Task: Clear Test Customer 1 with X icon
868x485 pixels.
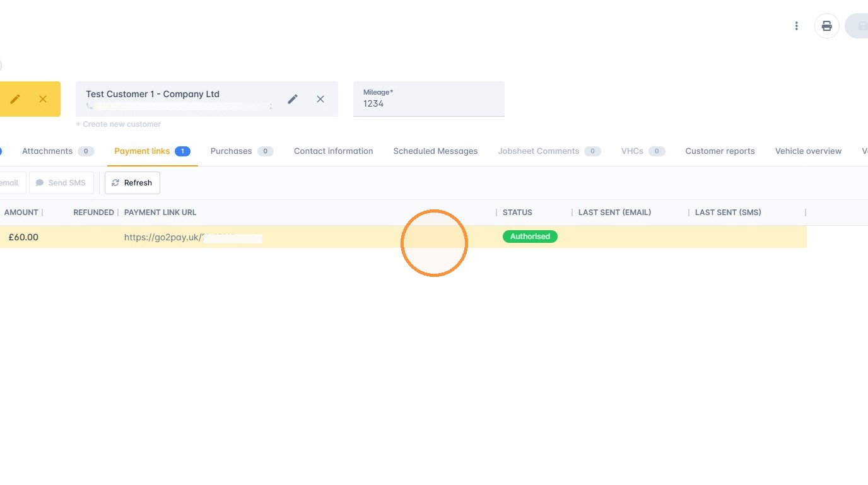Action: [x=320, y=99]
